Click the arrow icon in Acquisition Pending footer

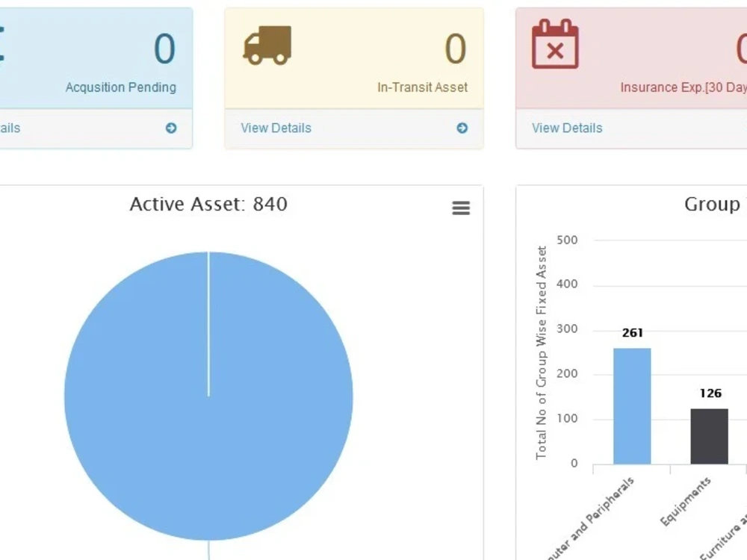coord(171,128)
